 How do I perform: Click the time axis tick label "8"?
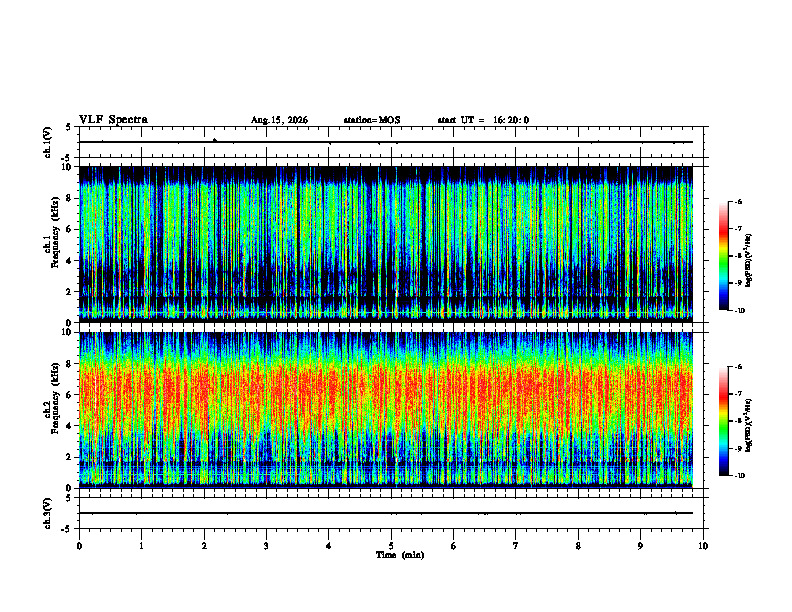[x=578, y=546]
